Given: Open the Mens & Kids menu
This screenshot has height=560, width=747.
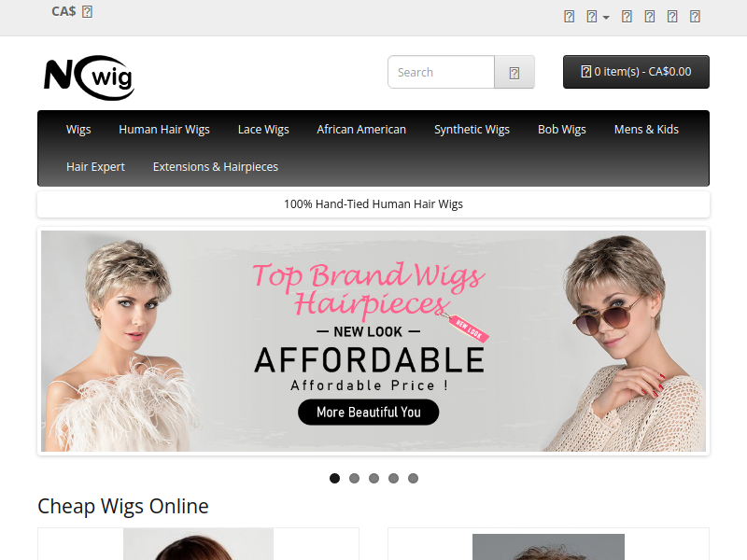Looking at the screenshot, I should click(646, 130).
